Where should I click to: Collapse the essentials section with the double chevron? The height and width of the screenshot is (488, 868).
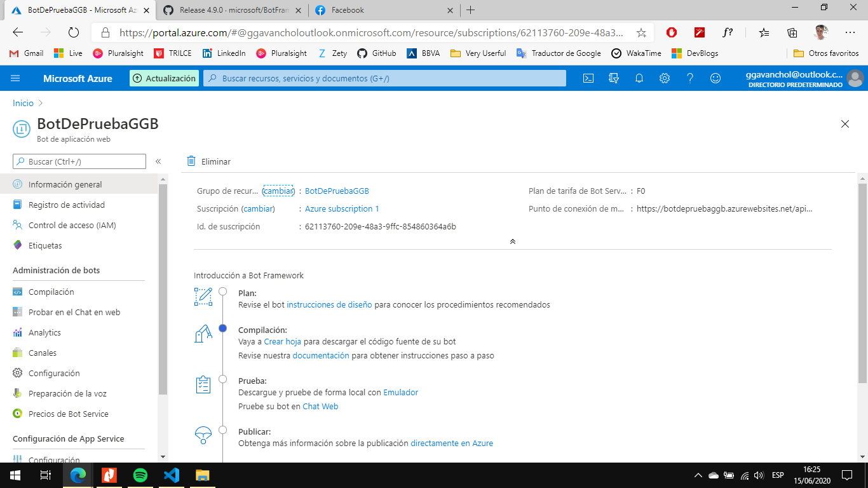click(x=513, y=241)
